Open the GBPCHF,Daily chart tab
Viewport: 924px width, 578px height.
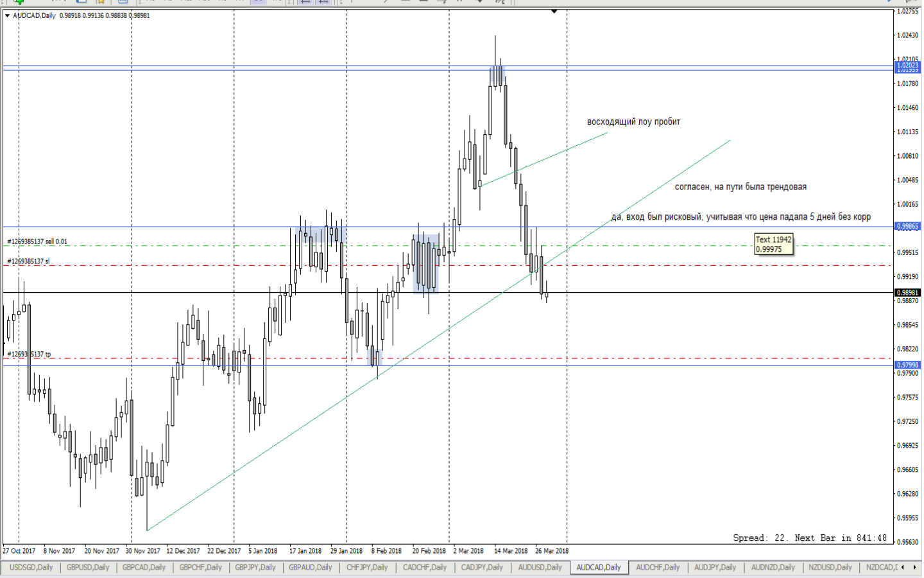tap(200, 568)
